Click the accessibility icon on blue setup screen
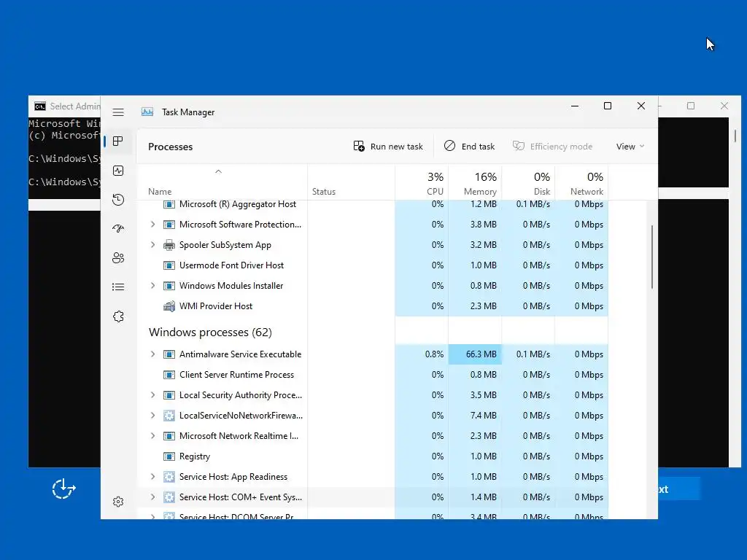The width and height of the screenshot is (747, 560). pyautogui.click(x=63, y=489)
